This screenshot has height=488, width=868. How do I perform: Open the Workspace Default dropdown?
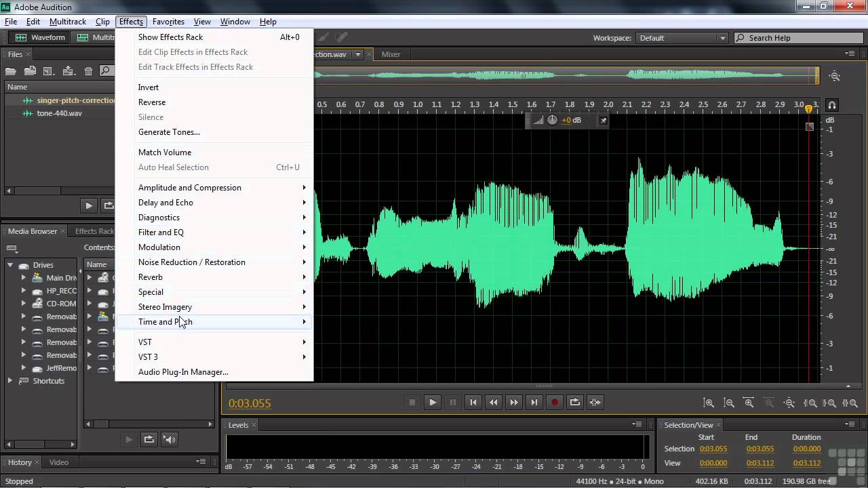point(682,38)
